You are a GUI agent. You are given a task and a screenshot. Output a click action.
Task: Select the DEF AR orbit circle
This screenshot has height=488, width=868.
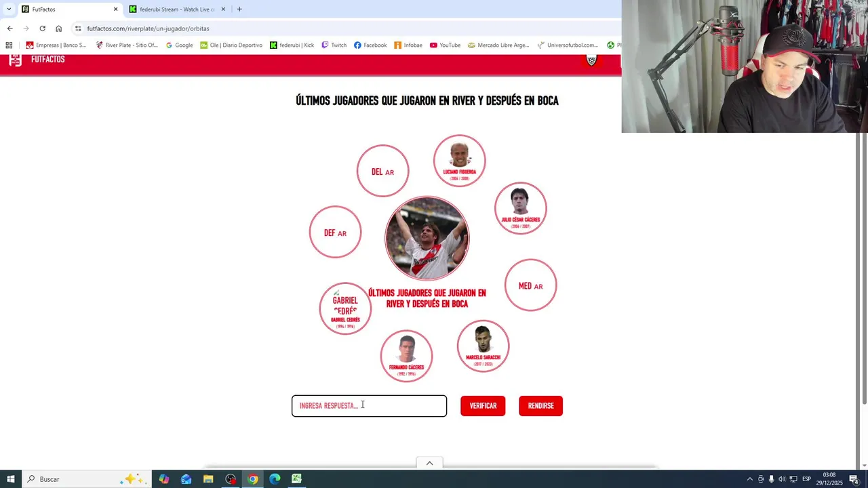pyautogui.click(x=335, y=232)
